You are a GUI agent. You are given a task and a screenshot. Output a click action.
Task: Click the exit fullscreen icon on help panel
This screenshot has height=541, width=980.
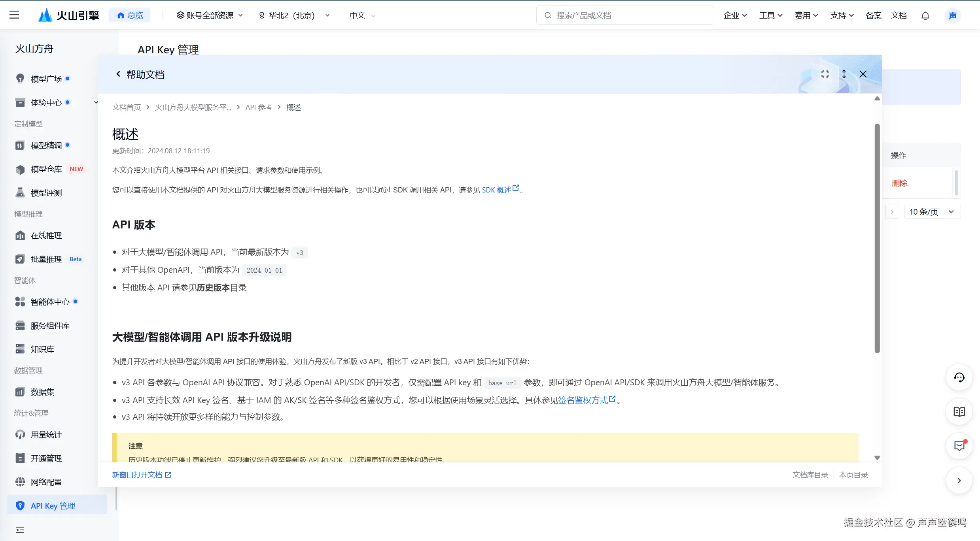pyautogui.click(x=825, y=74)
